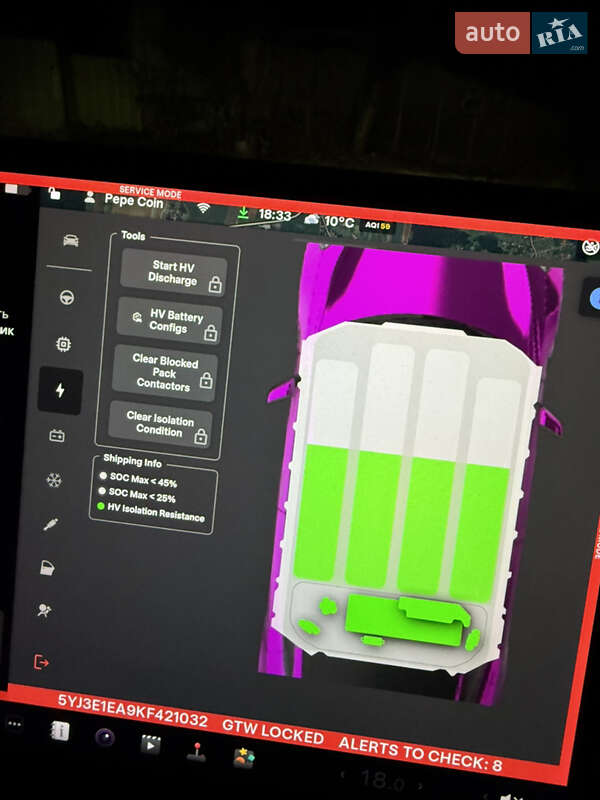Open the thermal snowflake section
Screen dimensions: 600x800
[x=54, y=480]
